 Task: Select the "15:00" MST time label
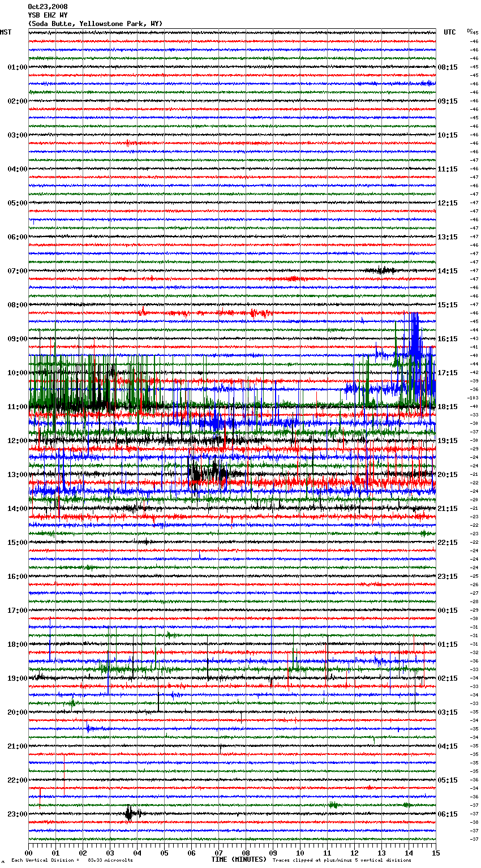pyautogui.click(x=18, y=543)
